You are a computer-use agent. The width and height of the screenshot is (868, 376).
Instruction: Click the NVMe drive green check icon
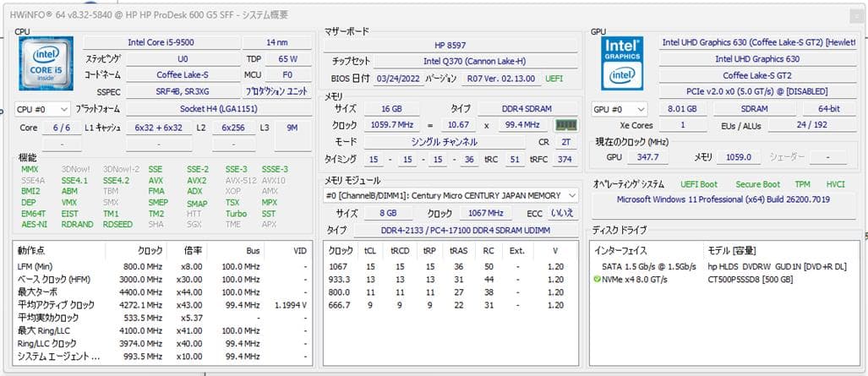point(597,280)
